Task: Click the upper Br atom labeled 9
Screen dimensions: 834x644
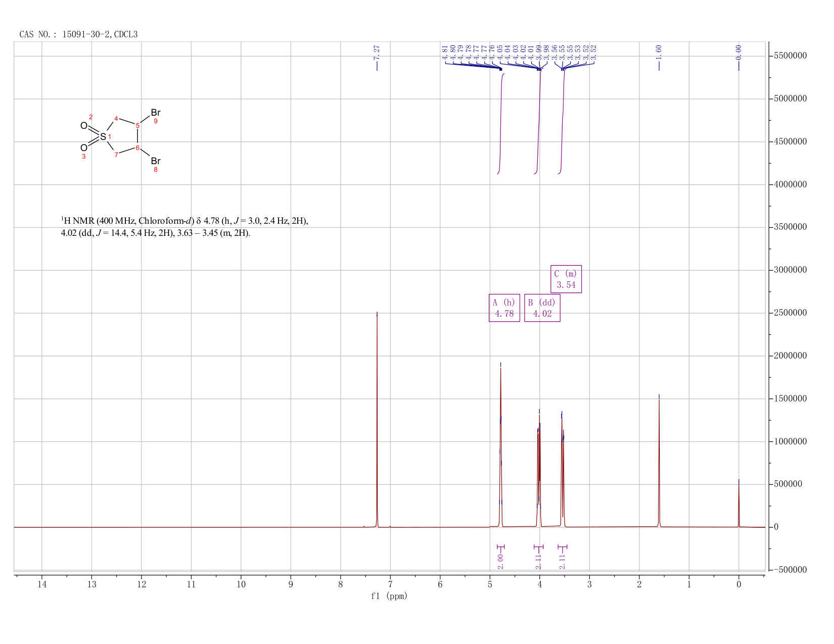Action: 156,113
